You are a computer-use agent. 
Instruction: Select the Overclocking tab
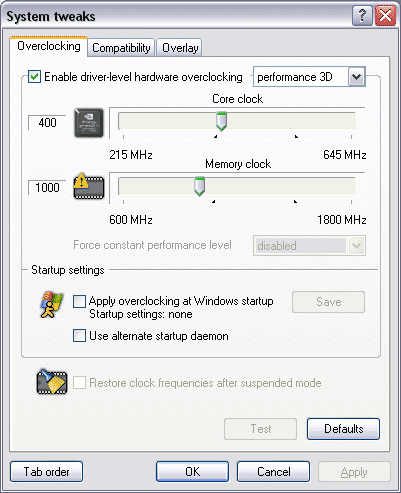point(49,46)
